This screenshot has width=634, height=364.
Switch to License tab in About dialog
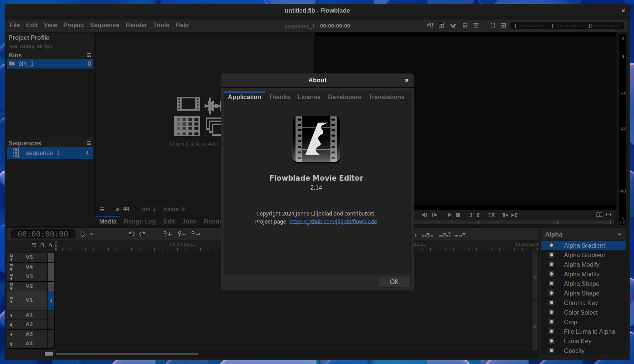tap(309, 97)
